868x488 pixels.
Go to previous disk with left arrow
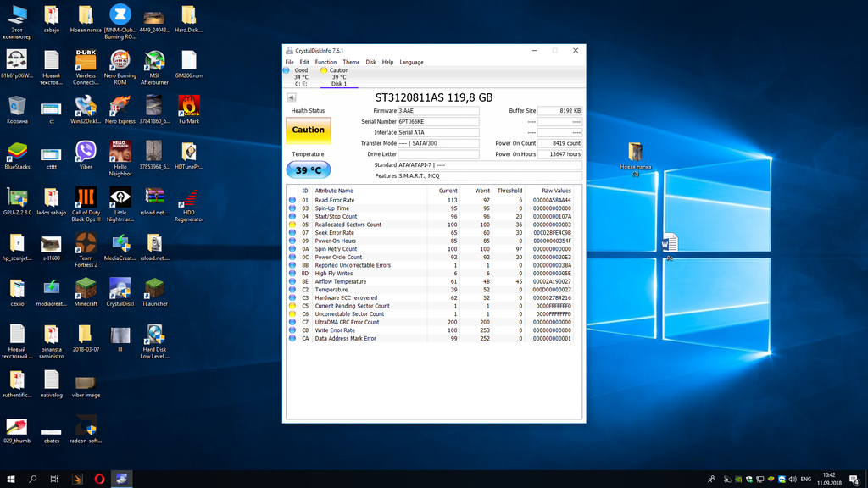[x=292, y=97]
